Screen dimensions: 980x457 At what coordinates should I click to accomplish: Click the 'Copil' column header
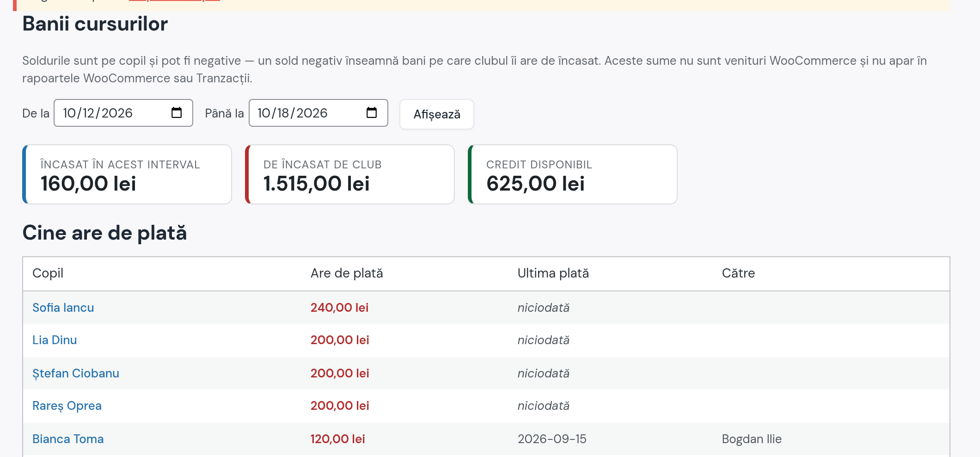48,273
